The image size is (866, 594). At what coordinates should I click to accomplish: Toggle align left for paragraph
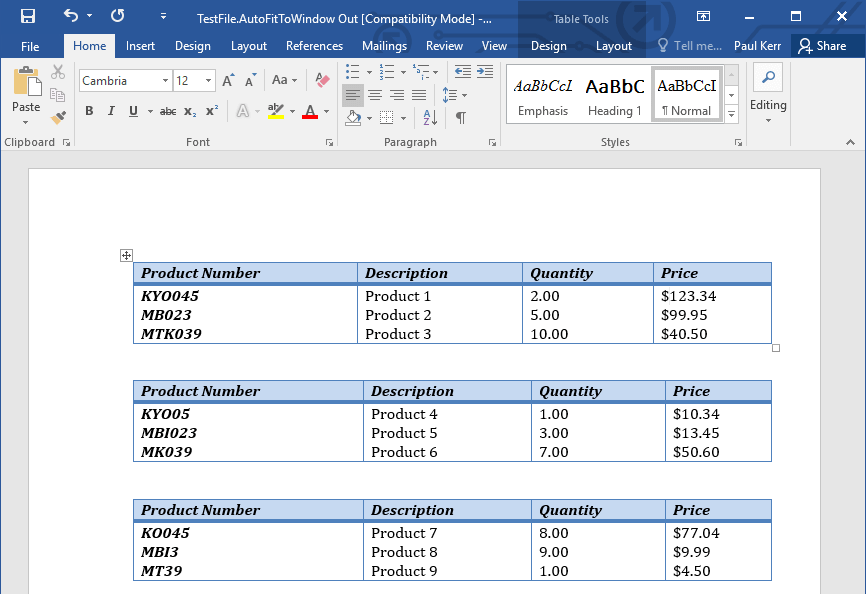[x=352, y=95]
